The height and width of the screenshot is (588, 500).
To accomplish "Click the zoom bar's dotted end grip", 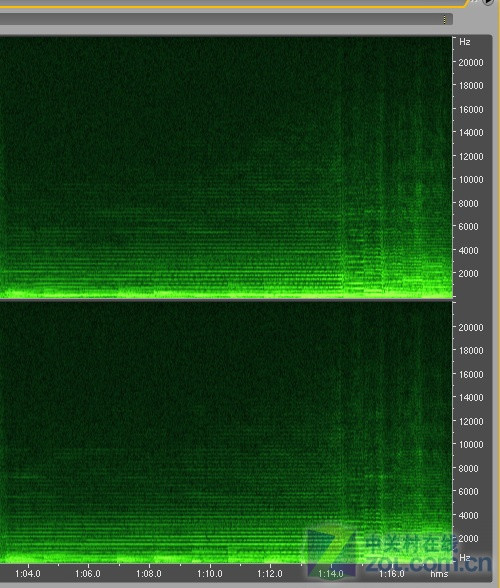I will pos(445,19).
